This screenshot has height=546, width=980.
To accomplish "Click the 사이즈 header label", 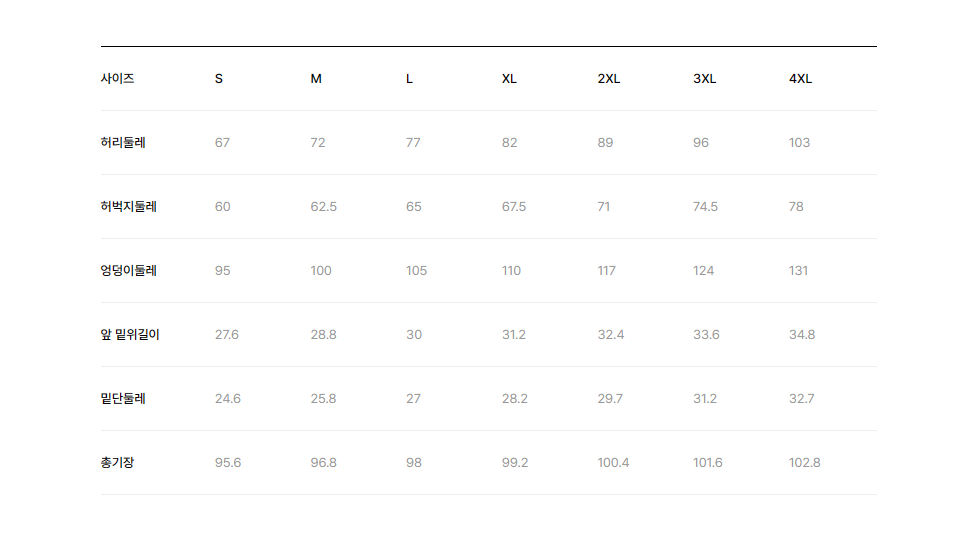I will (118, 79).
